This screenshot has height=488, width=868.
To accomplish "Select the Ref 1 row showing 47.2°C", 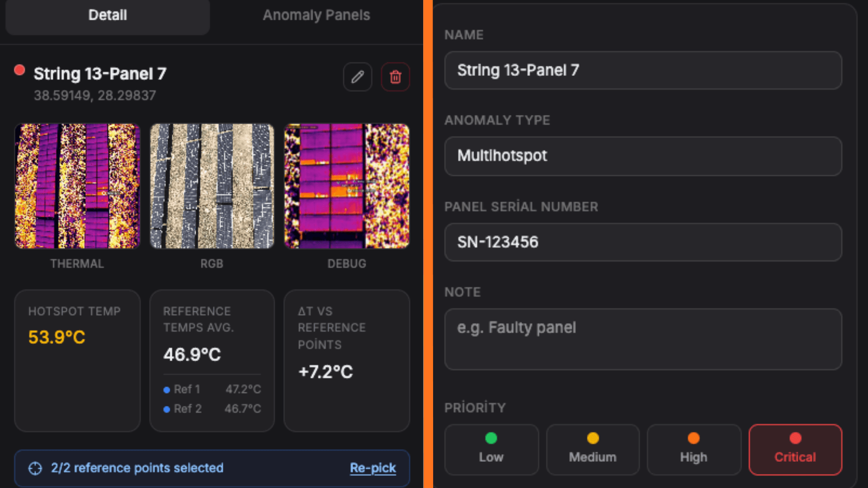I will 212,389.
